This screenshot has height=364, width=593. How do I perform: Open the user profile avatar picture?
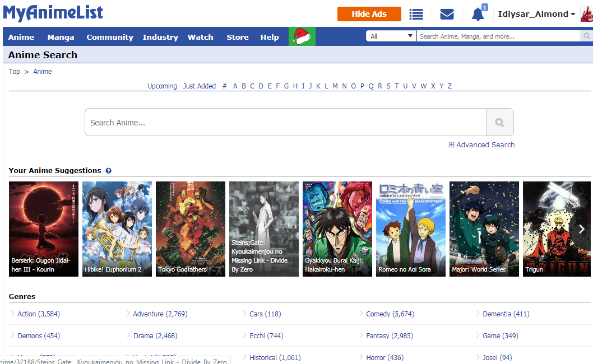tap(587, 15)
